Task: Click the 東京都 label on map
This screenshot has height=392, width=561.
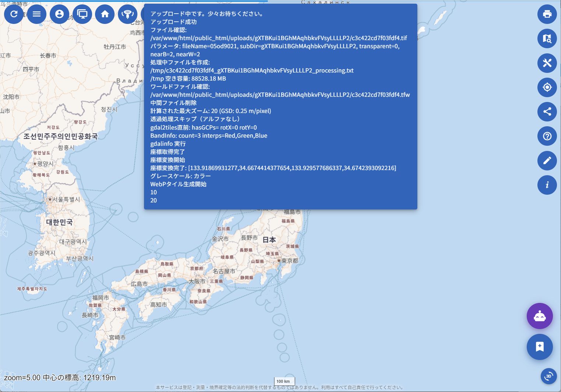Action: click(290, 261)
